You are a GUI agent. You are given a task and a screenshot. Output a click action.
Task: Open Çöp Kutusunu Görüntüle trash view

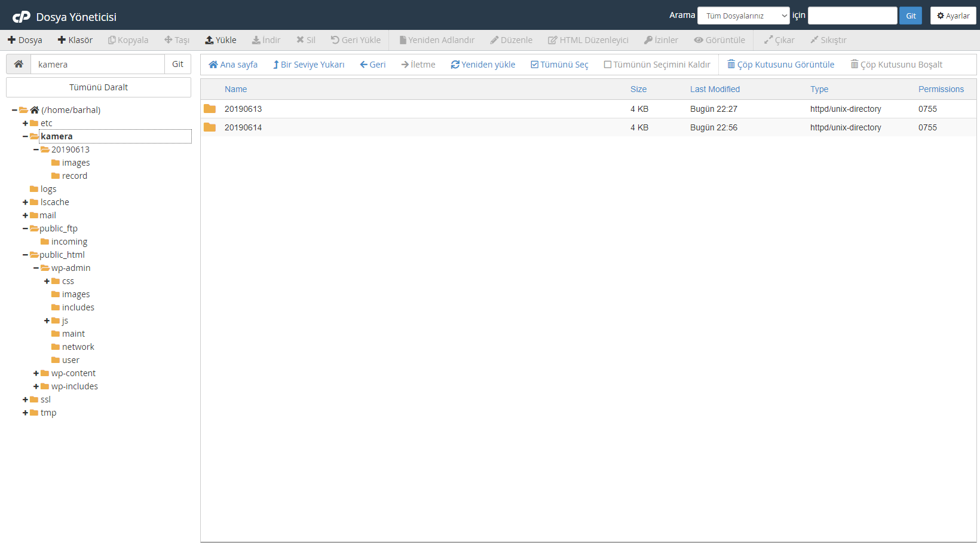[780, 65]
